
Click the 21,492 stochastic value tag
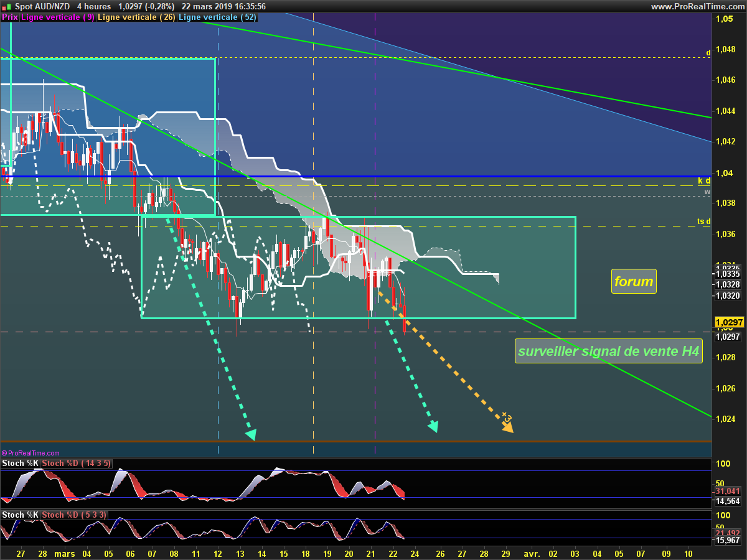(728, 533)
